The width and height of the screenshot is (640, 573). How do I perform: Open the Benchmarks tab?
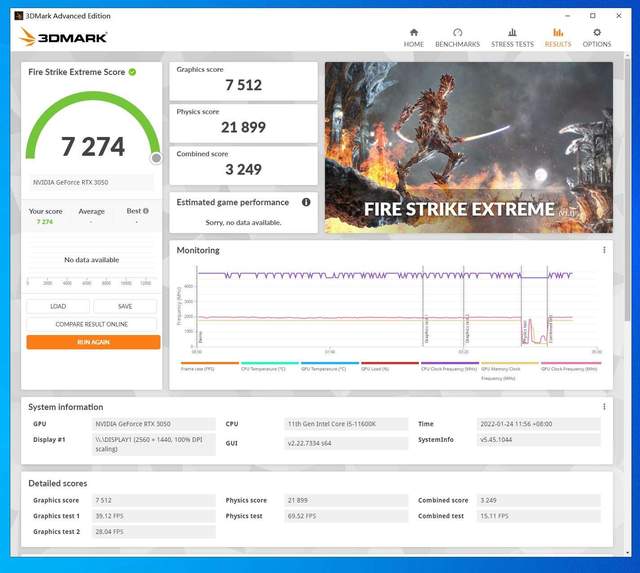click(x=457, y=38)
